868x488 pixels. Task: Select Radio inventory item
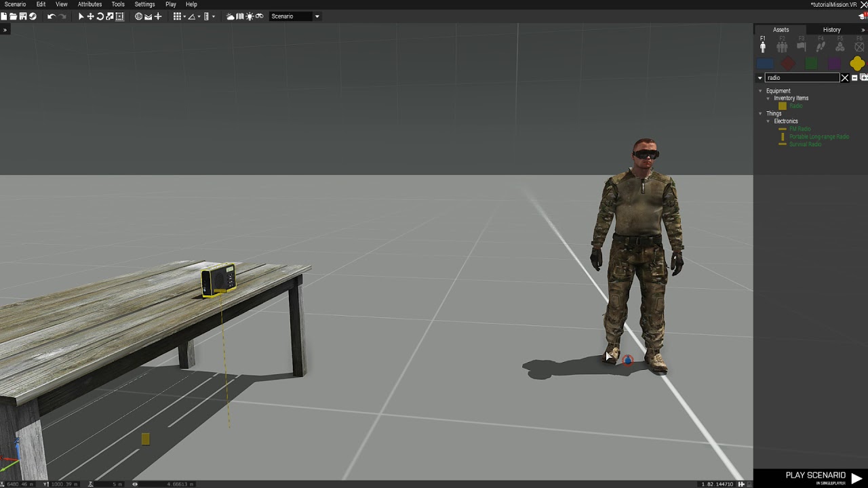click(796, 106)
